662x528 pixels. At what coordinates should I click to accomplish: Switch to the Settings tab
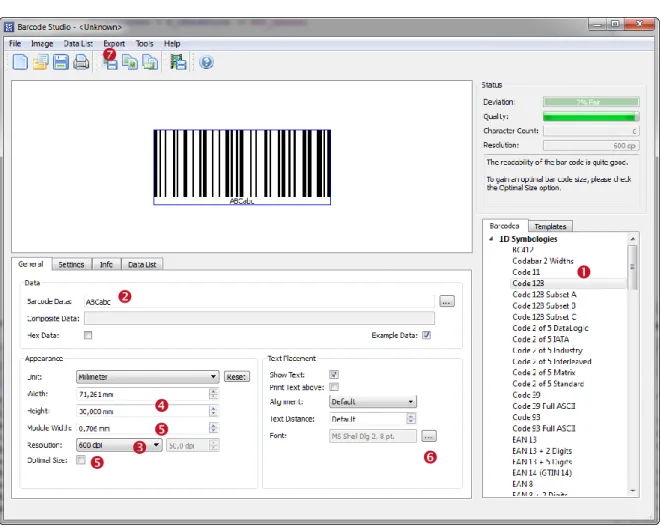[71, 264]
